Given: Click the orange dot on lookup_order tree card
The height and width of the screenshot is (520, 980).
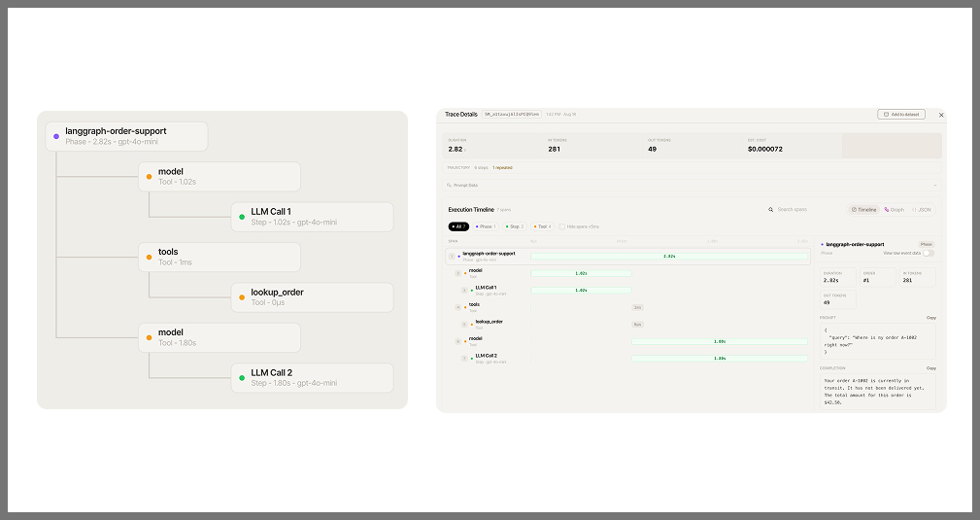Looking at the screenshot, I should tap(242, 297).
